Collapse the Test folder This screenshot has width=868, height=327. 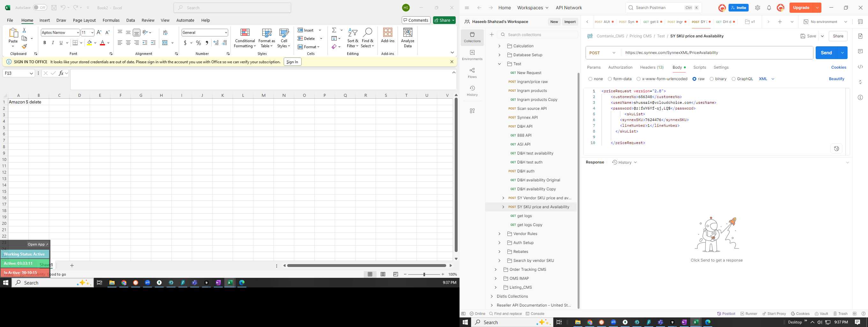(x=499, y=64)
